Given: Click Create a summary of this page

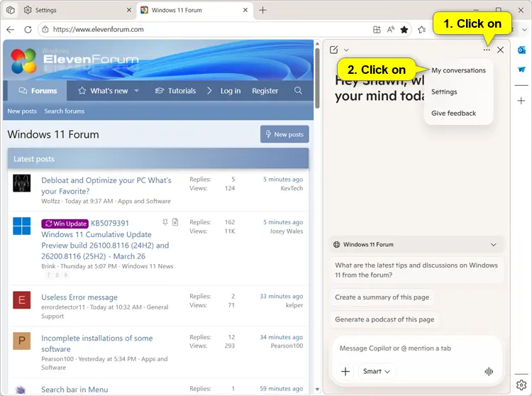Looking at the screenshot, I should click(382, 297).
